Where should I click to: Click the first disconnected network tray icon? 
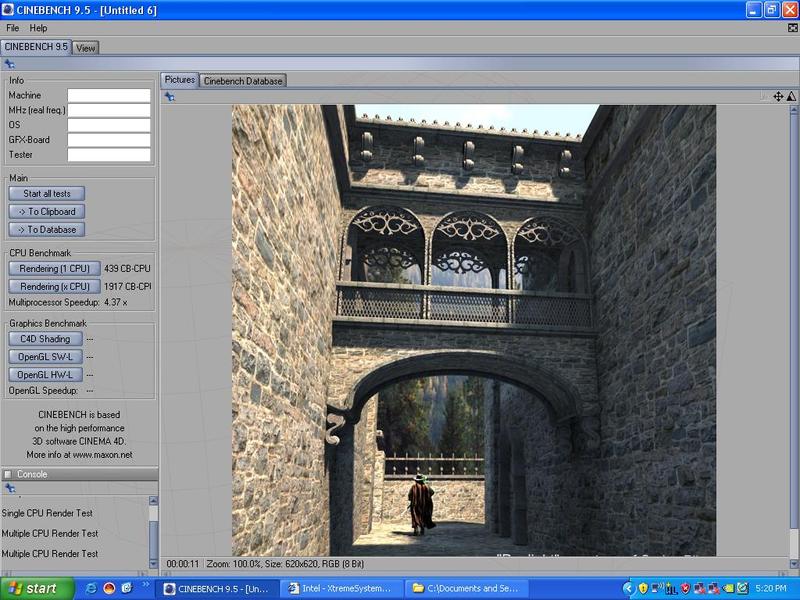[x=699, y=589]
